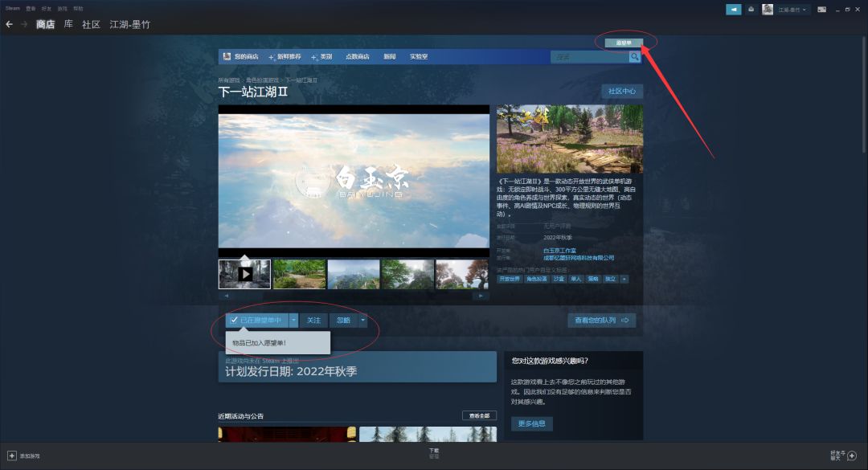This screenshot has width=868, height=470.
Task: Click the 忽略 ignore button
Action: (x=343, y=320)
